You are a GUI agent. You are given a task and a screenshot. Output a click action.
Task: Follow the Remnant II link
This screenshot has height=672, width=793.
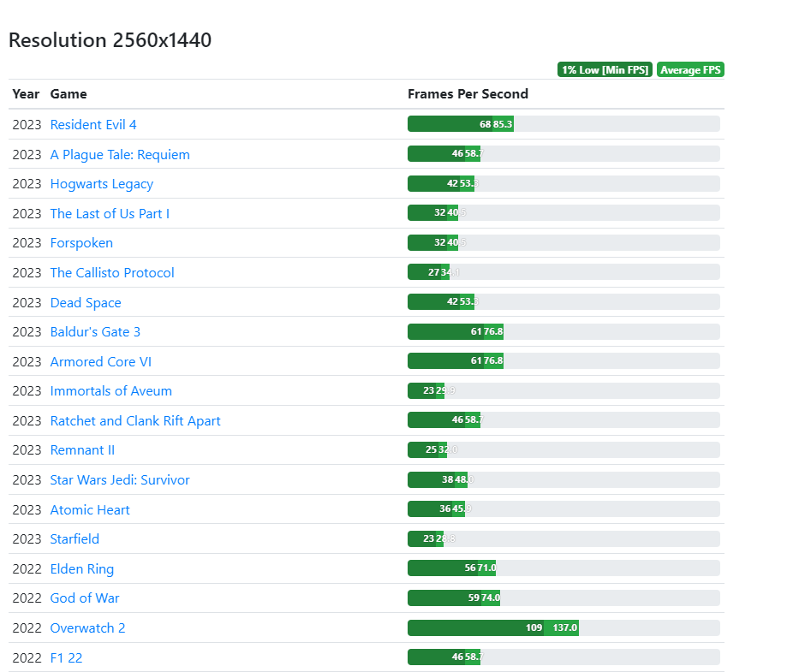tap(82, 450)
